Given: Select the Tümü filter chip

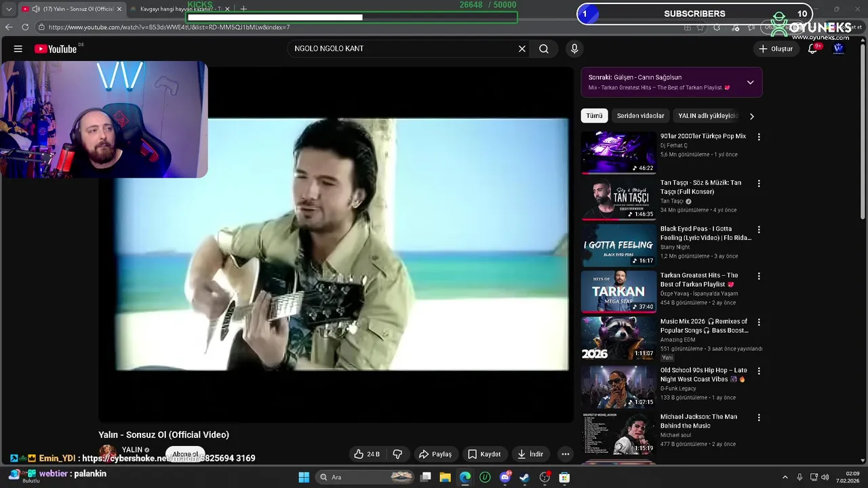Looking at the screenshot, I should pyautogui.click(x=594, y=116).
